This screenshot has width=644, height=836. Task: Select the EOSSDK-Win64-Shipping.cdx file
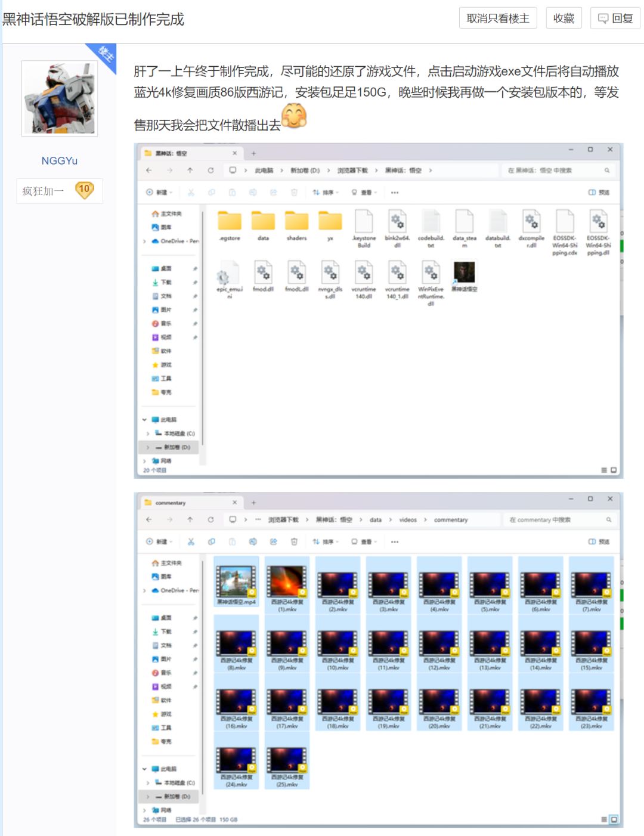[x=565, y=233]
